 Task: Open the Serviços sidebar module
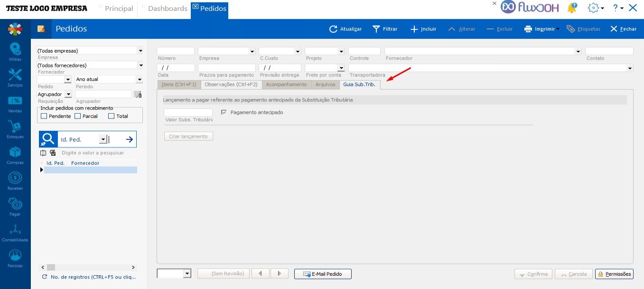[15, 77]
